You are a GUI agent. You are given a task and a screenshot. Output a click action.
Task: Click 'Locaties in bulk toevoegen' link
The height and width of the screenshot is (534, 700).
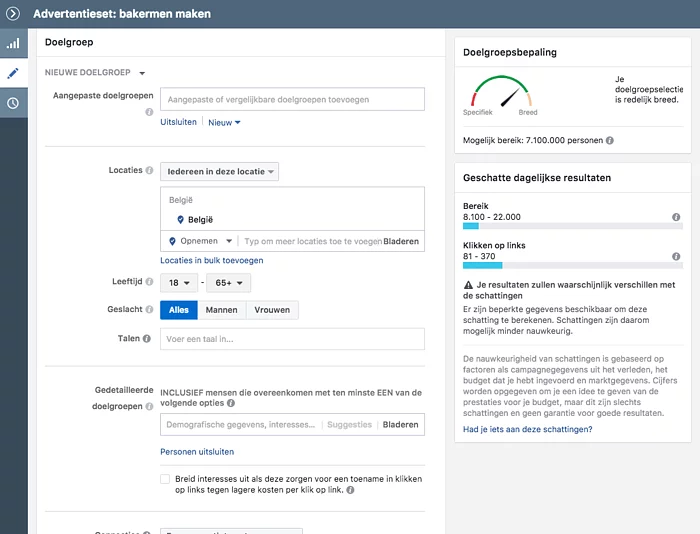coord(212,260)
